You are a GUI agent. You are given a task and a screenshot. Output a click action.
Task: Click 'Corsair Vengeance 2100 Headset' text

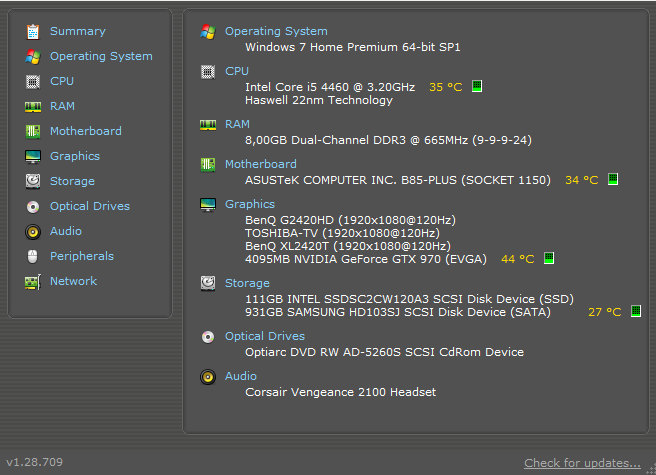pyautogui.click(x=341, y=393)
